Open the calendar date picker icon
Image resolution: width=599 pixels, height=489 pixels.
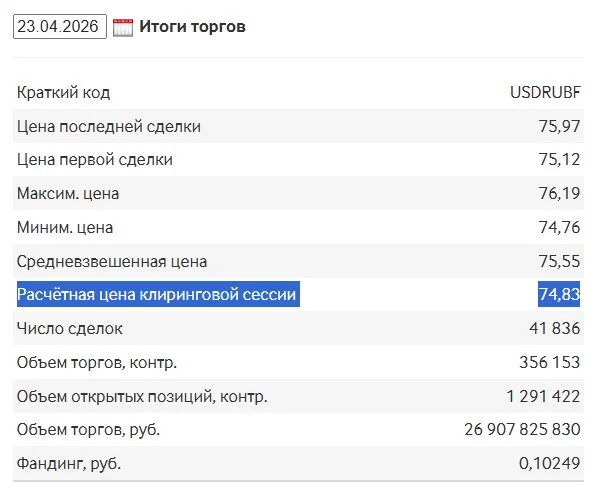tap(123, 28)
